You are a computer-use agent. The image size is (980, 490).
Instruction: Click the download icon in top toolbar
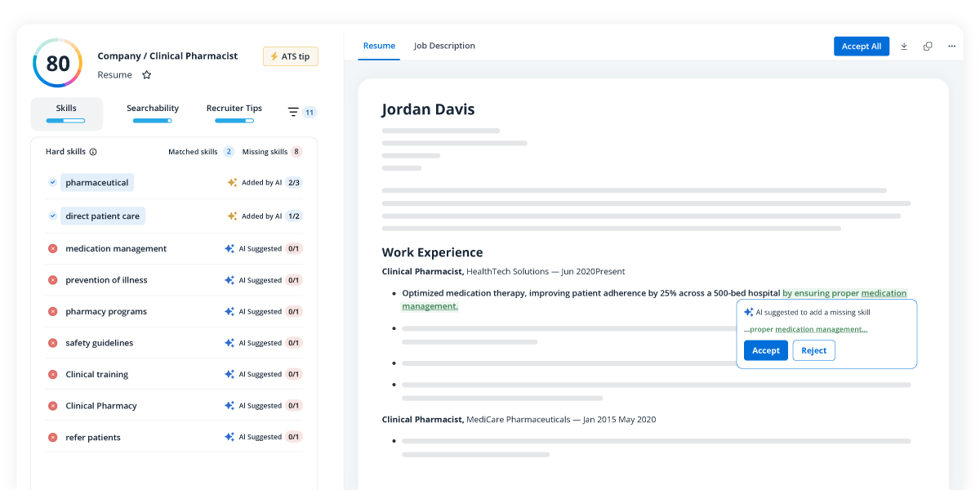click(904, 47)
